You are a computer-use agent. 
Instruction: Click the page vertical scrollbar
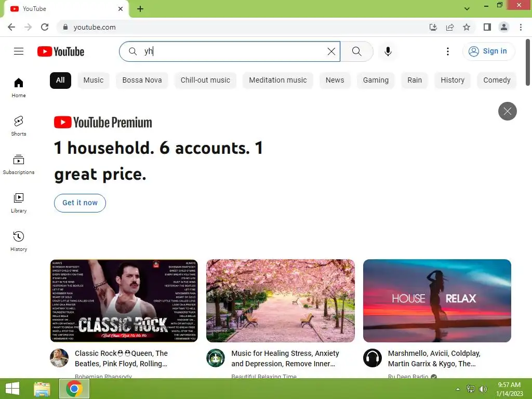tap(528, 62)
